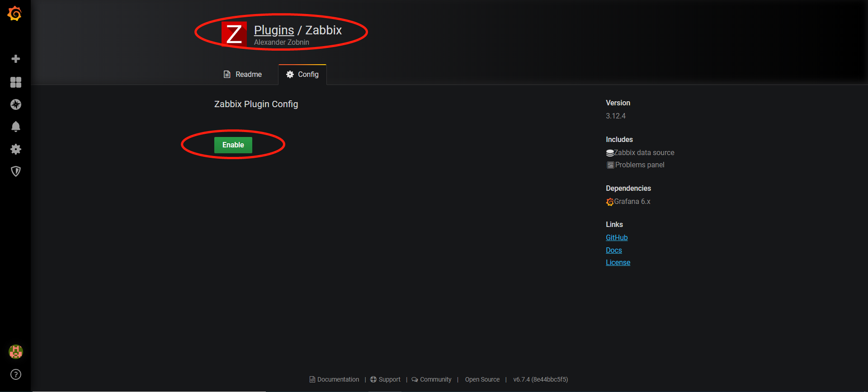
Task: Open the Support footer link
Action: (x=385, y=379)
